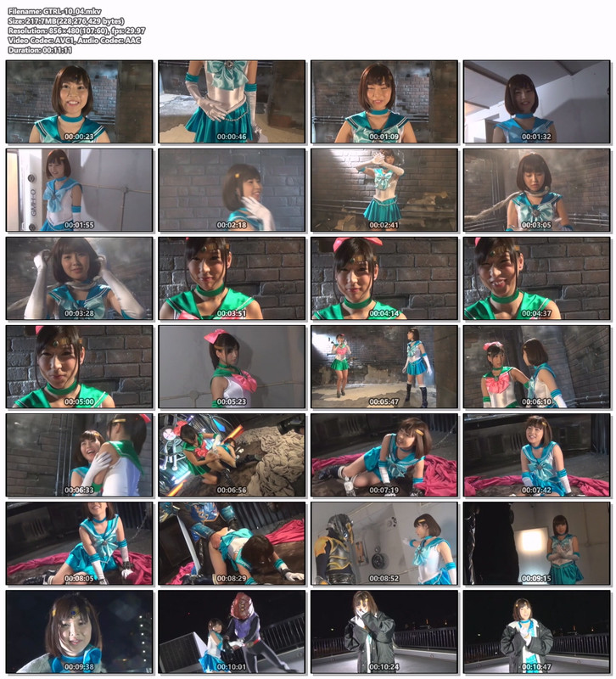Open the frame marked 00:01:32

(536, 102)
